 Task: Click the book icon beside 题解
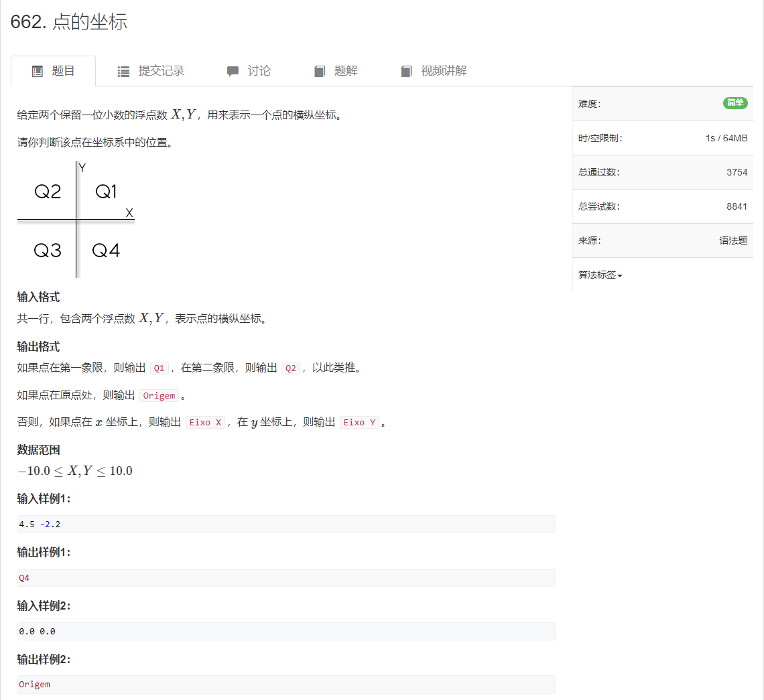click(320, 72)
